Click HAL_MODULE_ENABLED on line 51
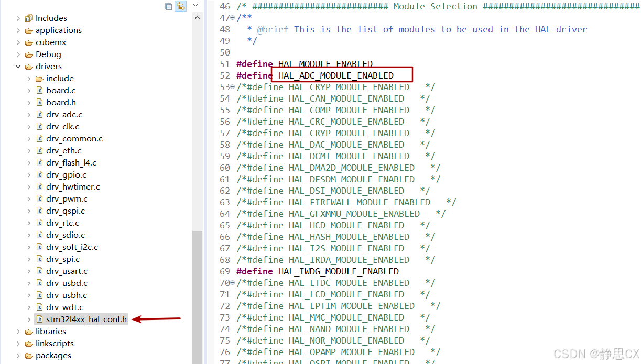The height and width of the screenshot is (364, 641). 325,64
